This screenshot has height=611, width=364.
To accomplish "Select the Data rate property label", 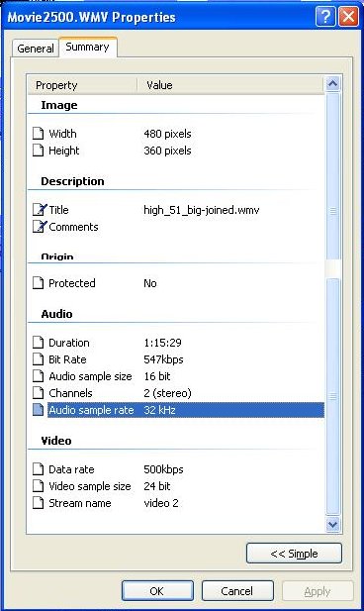I will tap(71, 469).
